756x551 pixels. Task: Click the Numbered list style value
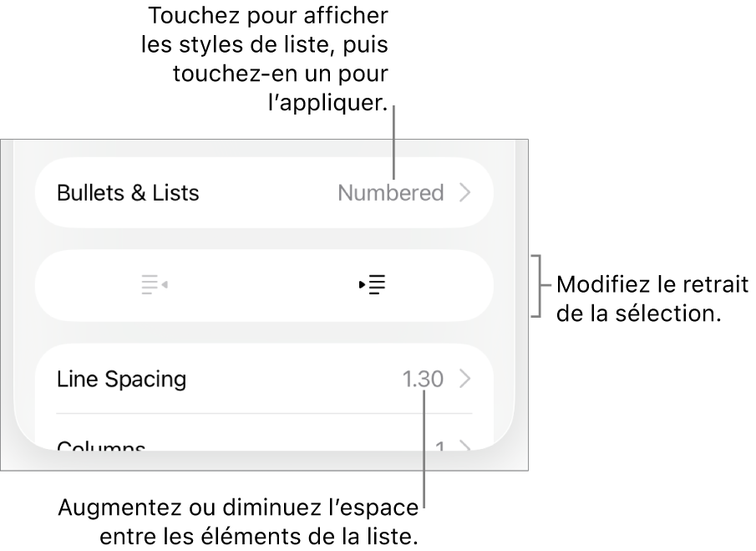390,193
